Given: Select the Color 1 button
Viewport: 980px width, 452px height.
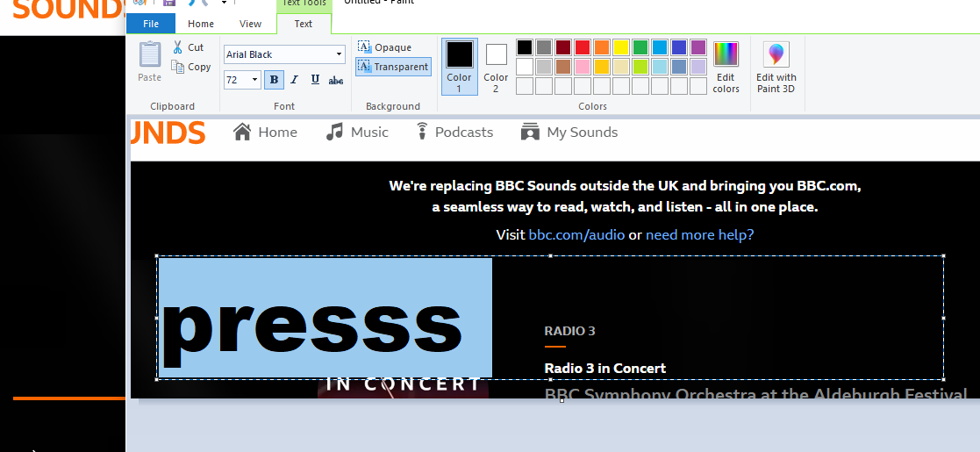Looking at the screenshot, I should point(459,66).
